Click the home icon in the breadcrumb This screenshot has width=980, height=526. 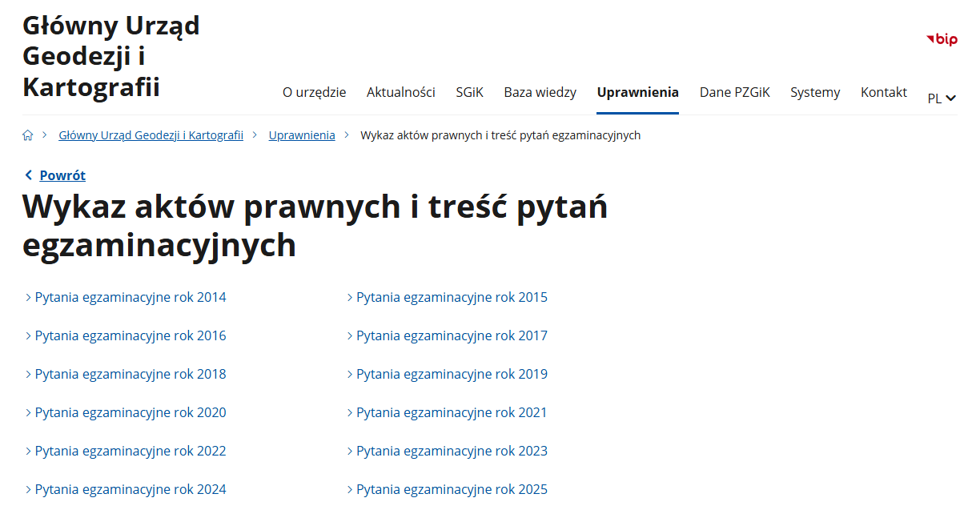[29, 135]
